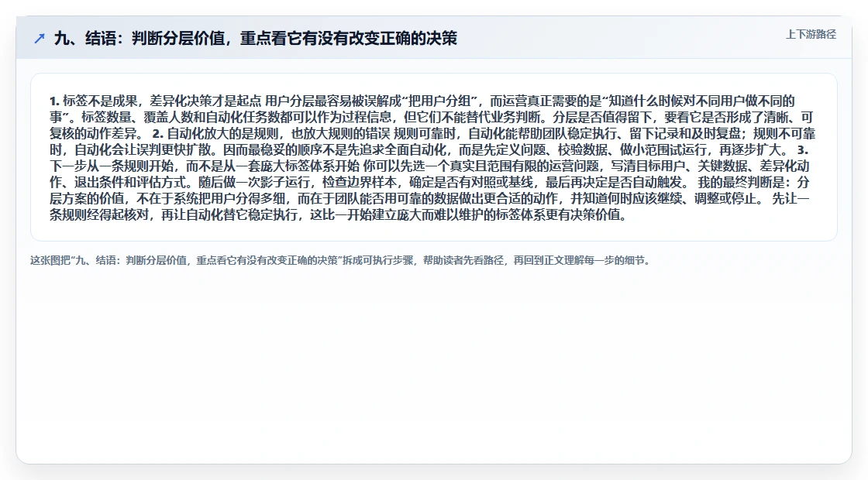The height and width of the screenshot is (480, 868).
Task: Click the heading 九、结语：判断分层价值
Action: (256, 38)
